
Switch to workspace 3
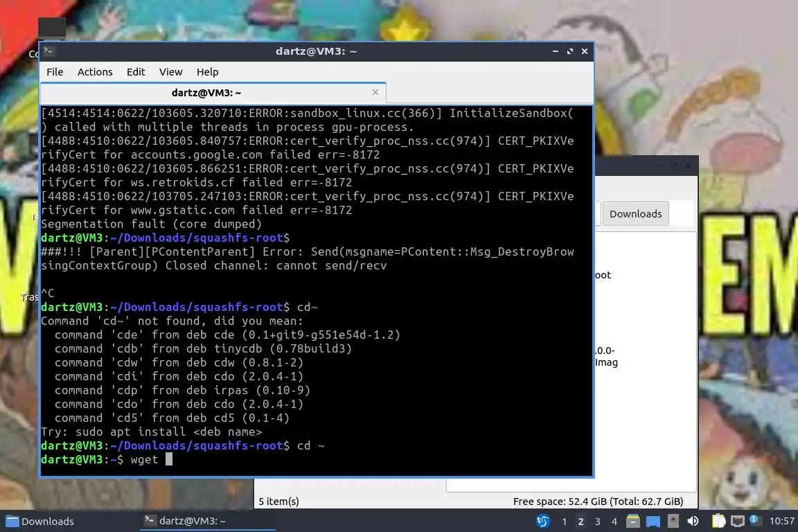598,522
